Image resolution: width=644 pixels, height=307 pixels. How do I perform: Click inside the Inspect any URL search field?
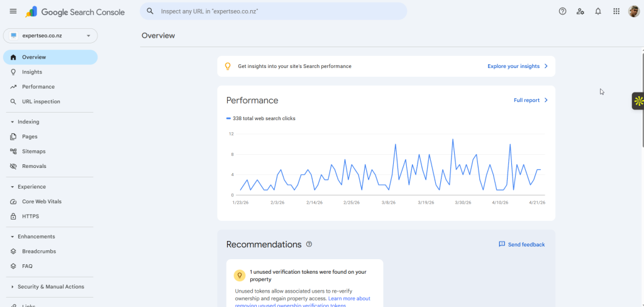coord(273,11)
